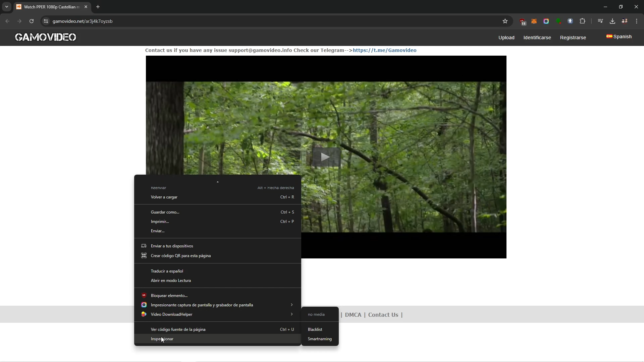
Task: Open the Telegram Gamovideo link
Action: coord(384,50)
